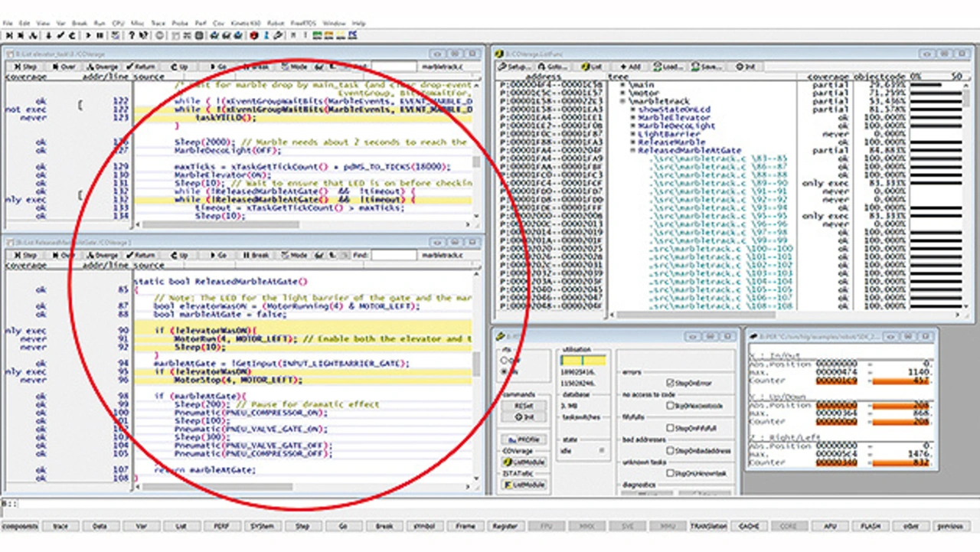Click the yellow utilisation bar
This screenshot has width=980, height=552.
(583, 360)
